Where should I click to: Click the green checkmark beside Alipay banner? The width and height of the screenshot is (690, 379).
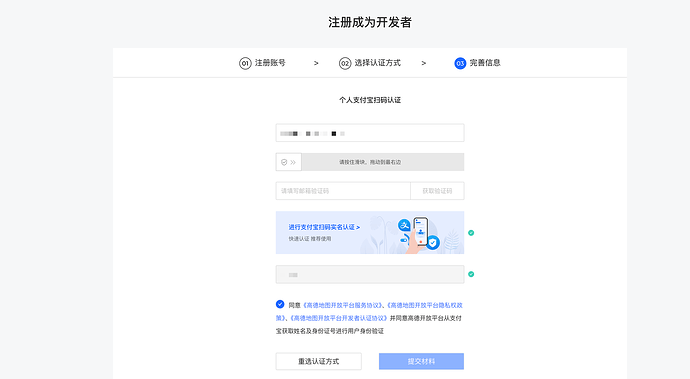(x=471, y=233)
